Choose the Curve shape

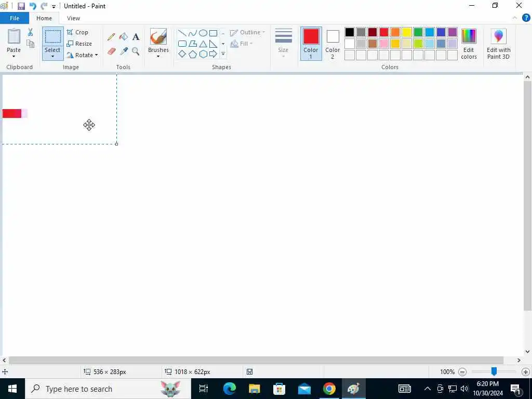point(192,33)
